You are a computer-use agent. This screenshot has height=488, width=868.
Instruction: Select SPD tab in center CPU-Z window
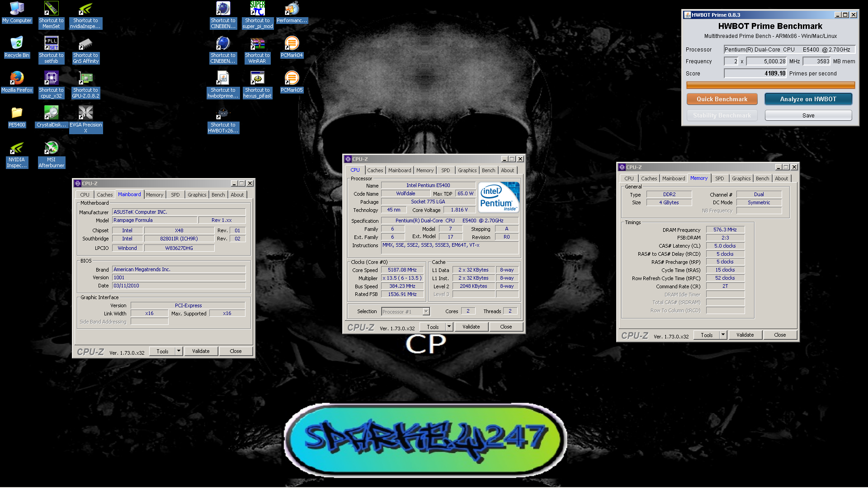(446, 170)
